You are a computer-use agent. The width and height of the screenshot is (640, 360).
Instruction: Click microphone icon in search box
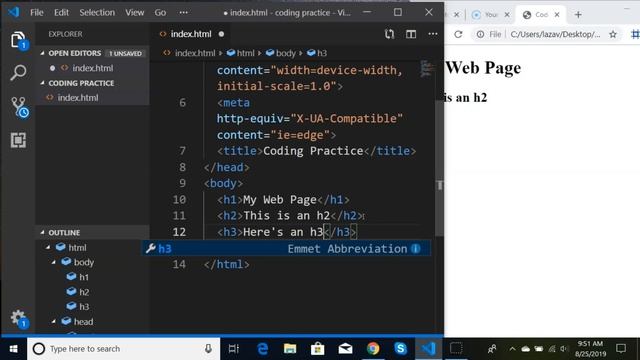coord(208,349)
